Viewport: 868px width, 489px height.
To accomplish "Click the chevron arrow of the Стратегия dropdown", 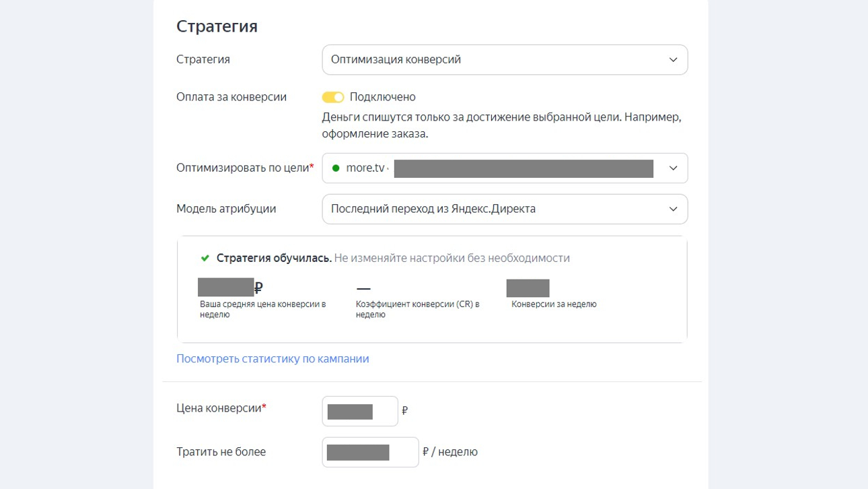I will point(673,60).
